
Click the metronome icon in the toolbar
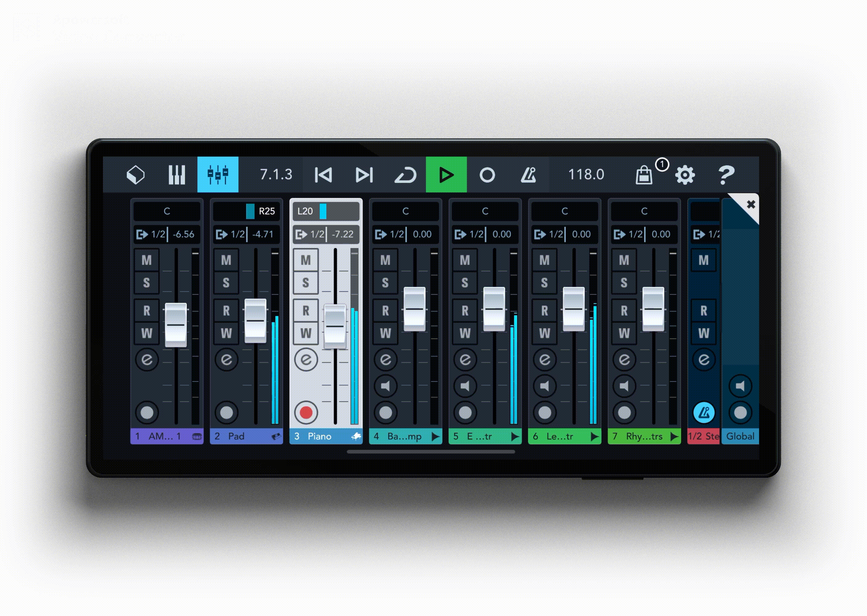pos(528,175)
